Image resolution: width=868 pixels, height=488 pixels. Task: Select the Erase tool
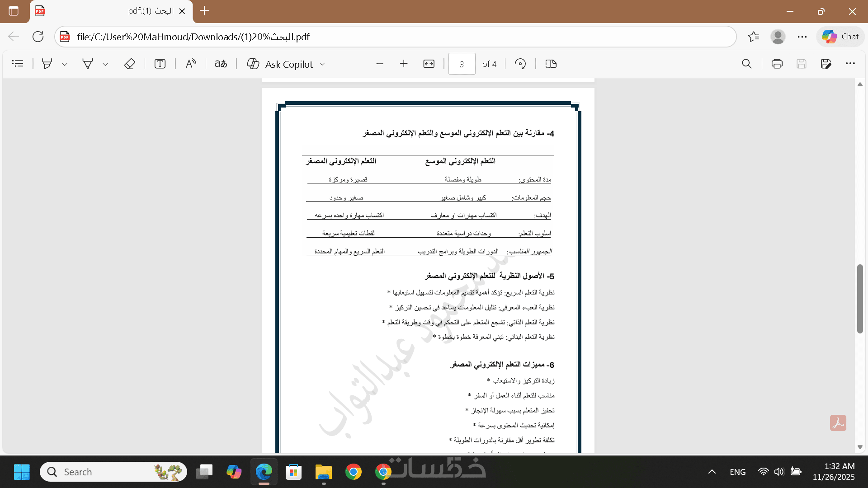coord(130,64)
